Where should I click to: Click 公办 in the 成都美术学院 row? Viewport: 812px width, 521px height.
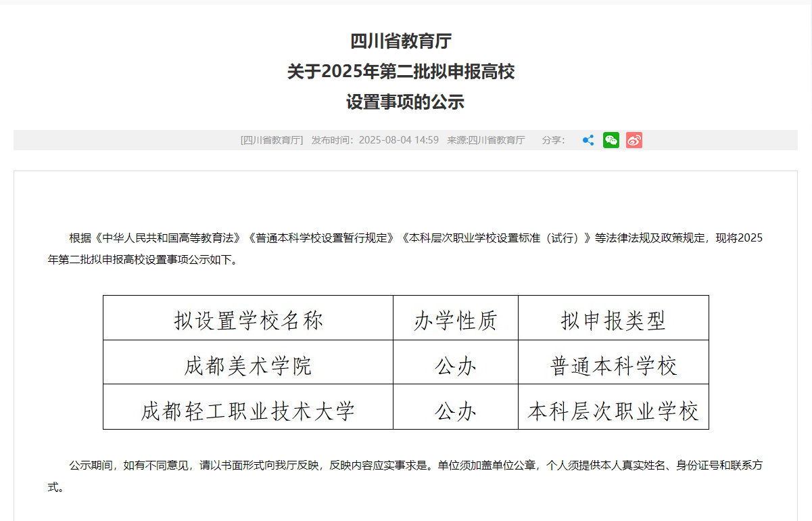(456, 365)
